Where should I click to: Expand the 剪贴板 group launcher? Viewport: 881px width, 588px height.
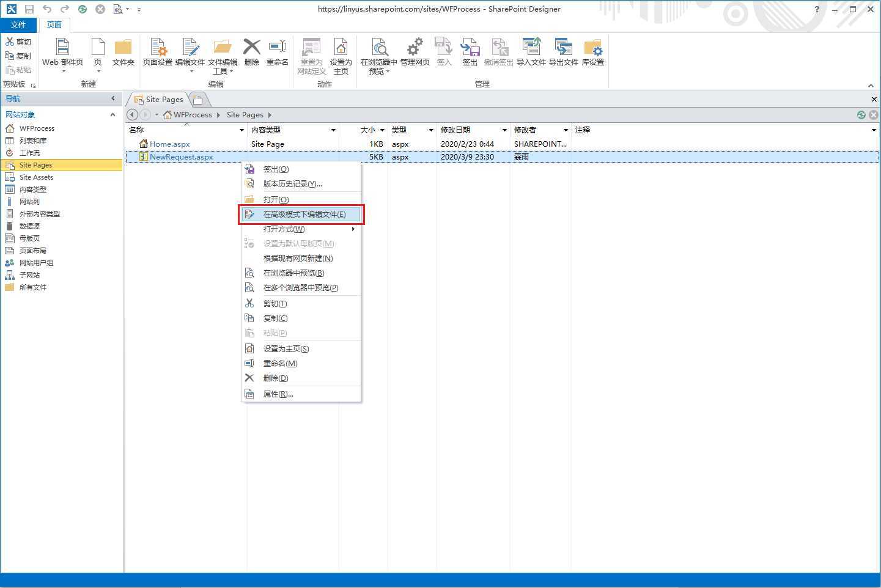tap(33, 86)
